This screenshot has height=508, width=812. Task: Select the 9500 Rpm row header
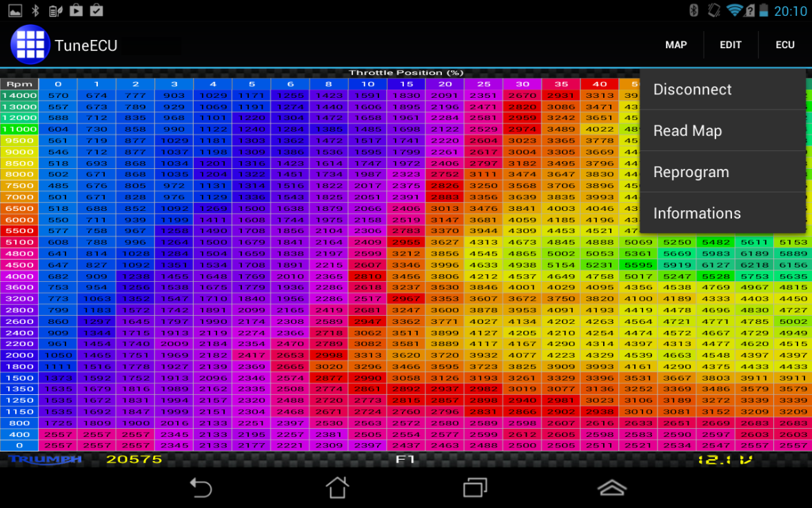coord(19,141)
